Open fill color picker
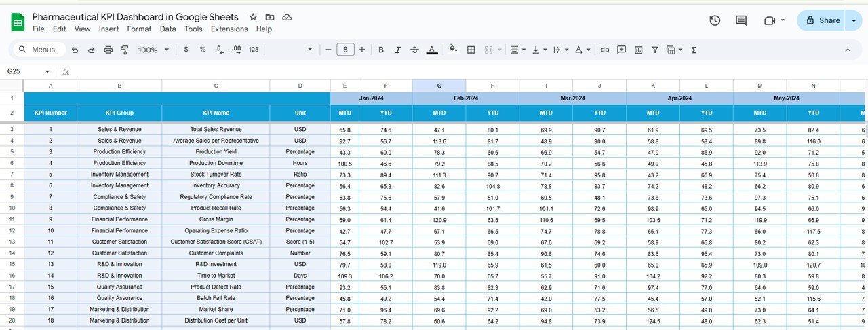The image size is (868, 330). (x=453, y=50)
